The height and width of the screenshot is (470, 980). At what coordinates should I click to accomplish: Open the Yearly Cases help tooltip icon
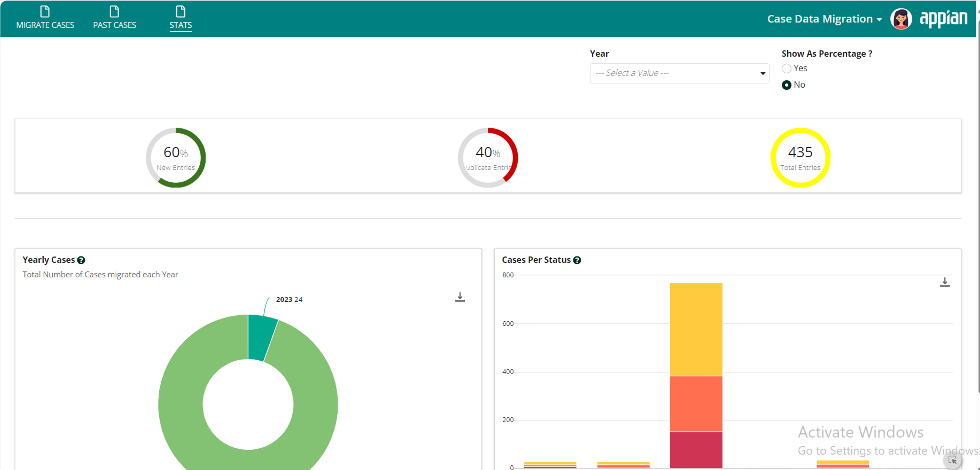[x=81, y=260]
